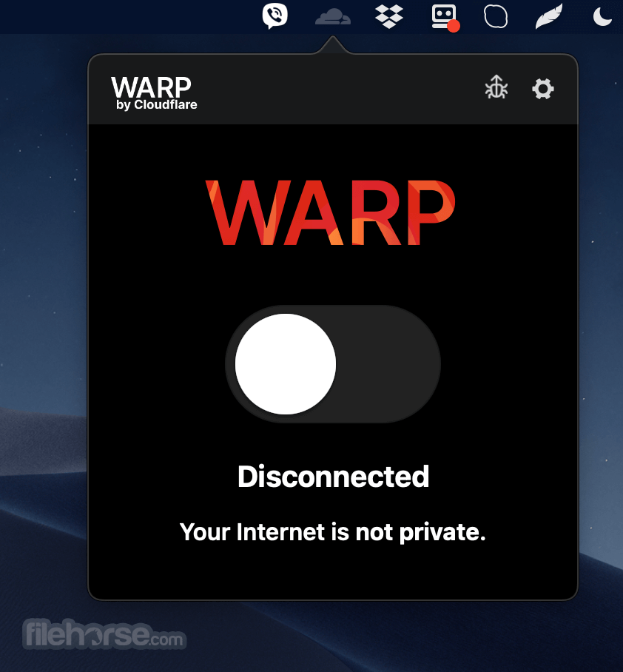Click the feather quill menu bar icon
The height and width of the screenshot is (672, 623).
[x=549, y=16]
